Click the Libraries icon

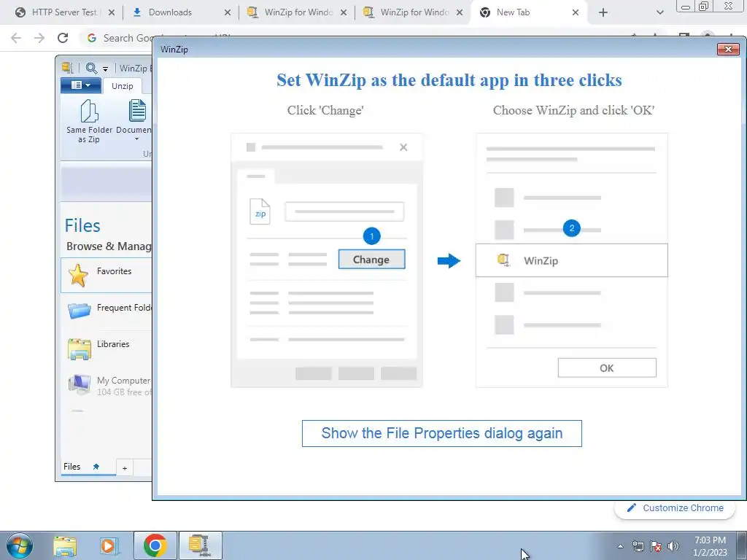click(79, 349)
